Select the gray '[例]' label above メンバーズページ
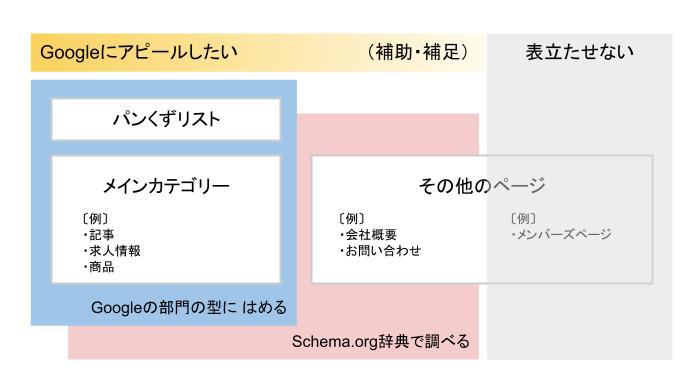This screenshot has width=700, height=391. tap(523, 219)
